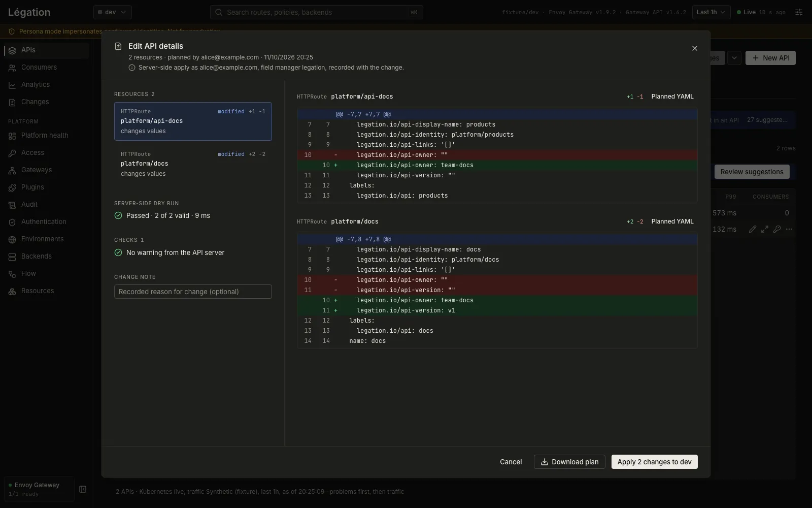Click the Authentication shield icon

[12, 222]
